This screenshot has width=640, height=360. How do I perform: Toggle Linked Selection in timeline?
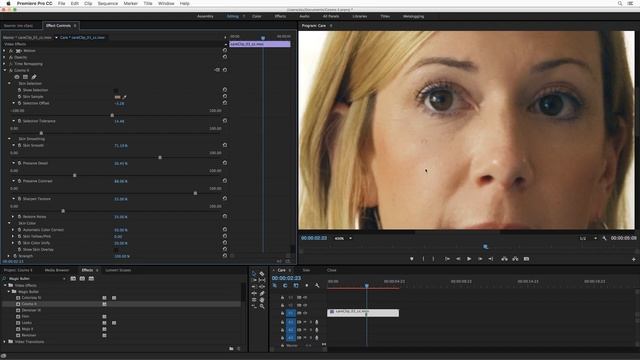[x=296, y=286]
